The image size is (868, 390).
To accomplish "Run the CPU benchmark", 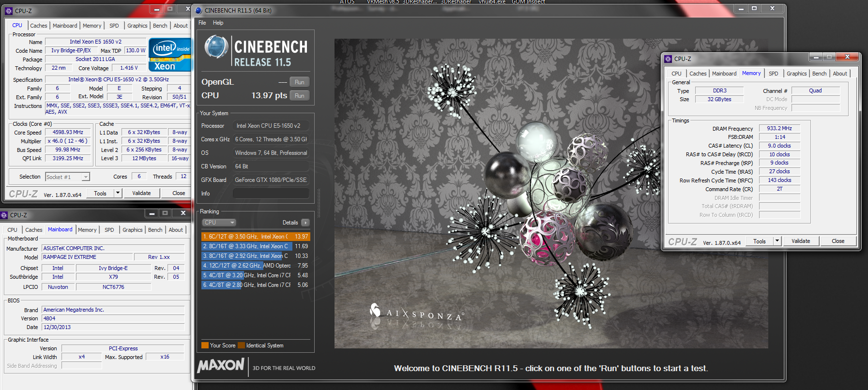I will click(300, 96).
